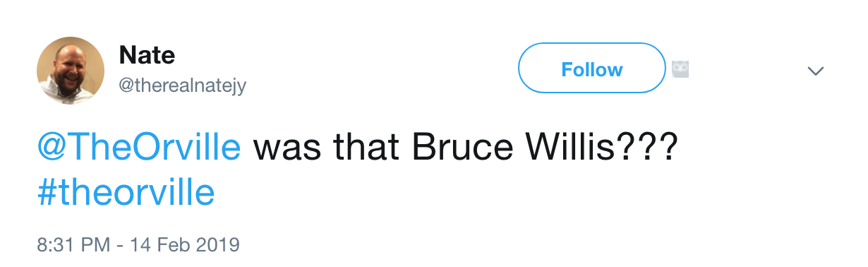Select the words "Bruce Willis???" in the tweet
This screenshot has height=267, width=868.
(x=545, y=148)
